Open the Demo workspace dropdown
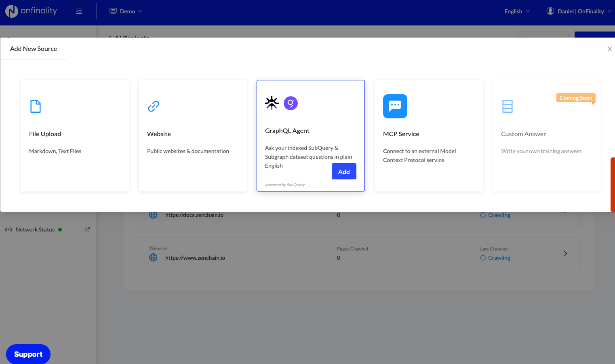Screen dimensions: 615x364 pos(126,11)
